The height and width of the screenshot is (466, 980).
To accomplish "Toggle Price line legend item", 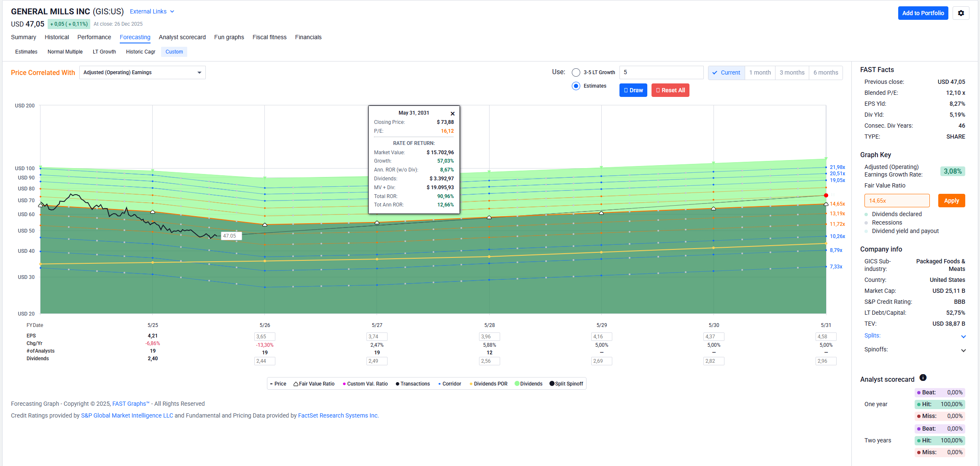I will pos(278,384).
